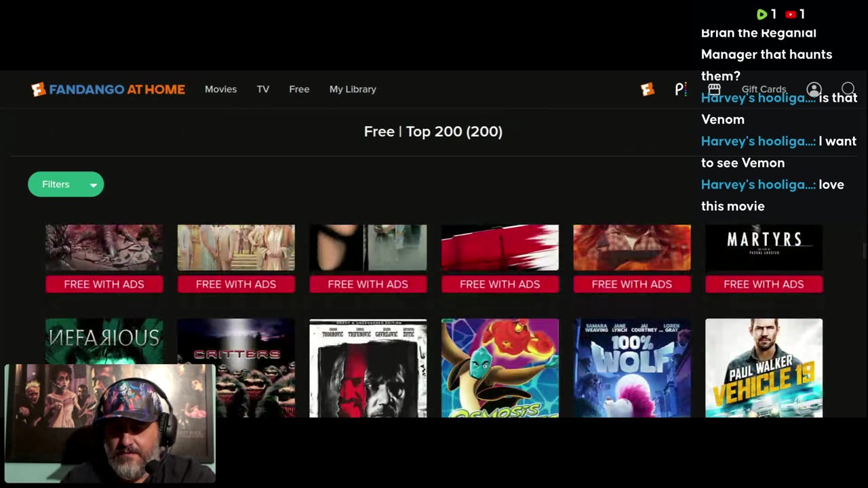Click the chat message 'love this movie'
Screen dimensions: 868x488
tap(772, 195)
